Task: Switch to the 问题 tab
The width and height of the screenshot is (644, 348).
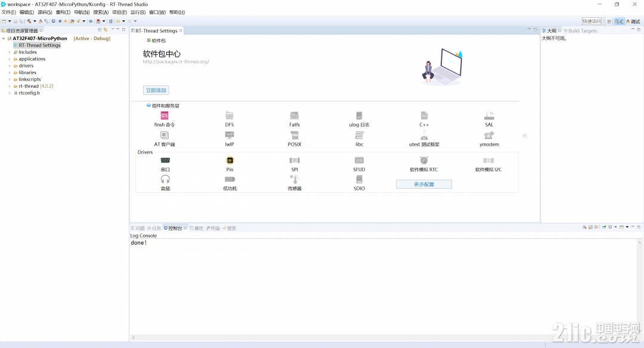Action: tap(138, 228)
